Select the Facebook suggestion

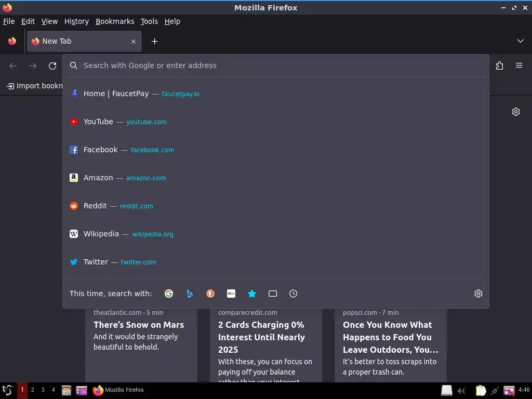275,150
